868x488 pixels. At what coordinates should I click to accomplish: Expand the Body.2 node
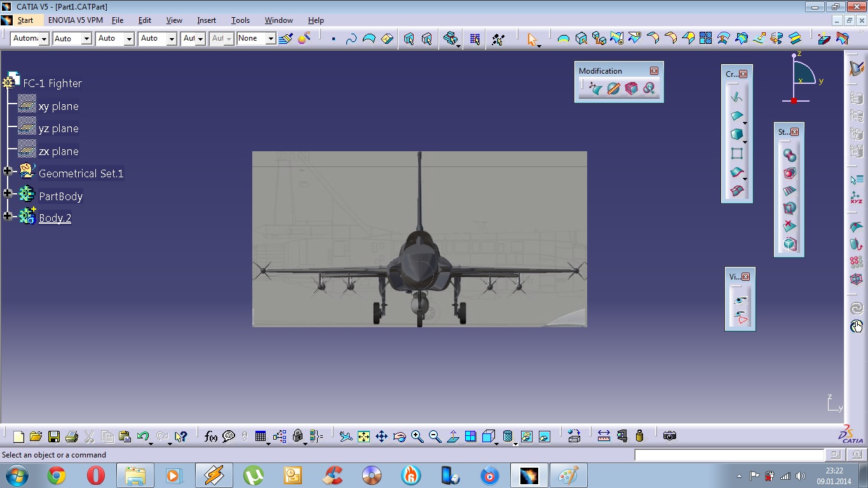(x=8, y=216)
